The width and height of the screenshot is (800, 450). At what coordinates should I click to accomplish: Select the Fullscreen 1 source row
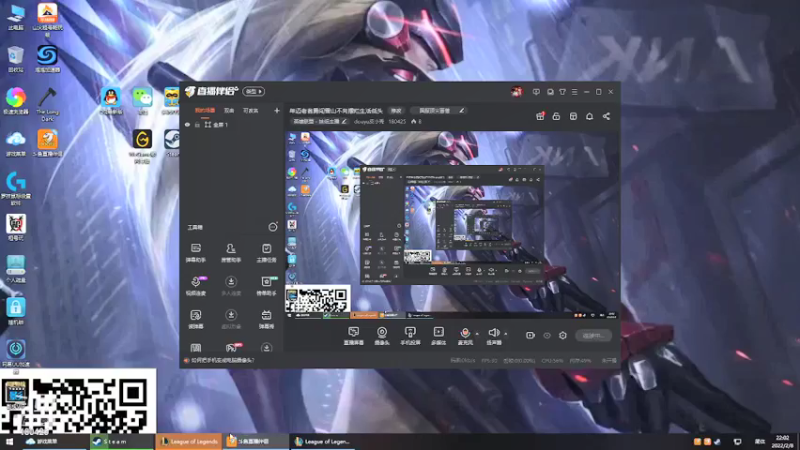232,124
